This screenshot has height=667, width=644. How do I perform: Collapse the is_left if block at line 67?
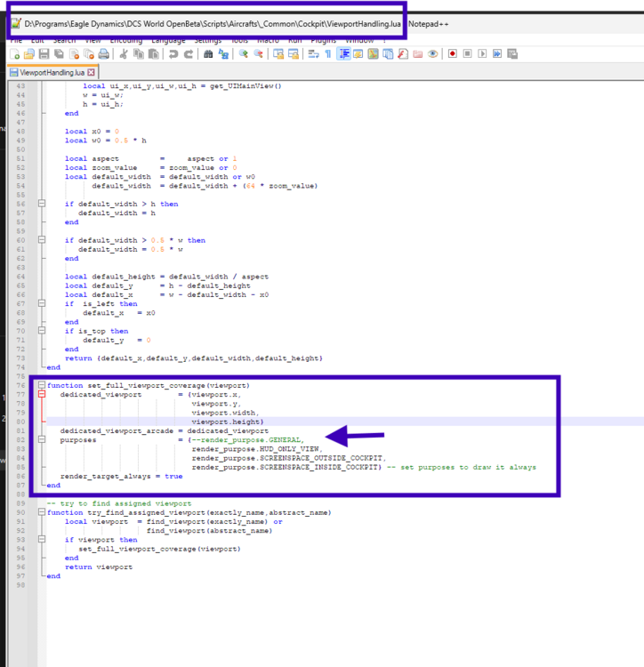42,303
